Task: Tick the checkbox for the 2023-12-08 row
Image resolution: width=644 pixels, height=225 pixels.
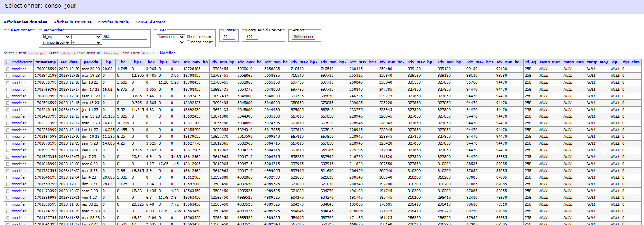Action: (x=8, y=150)
